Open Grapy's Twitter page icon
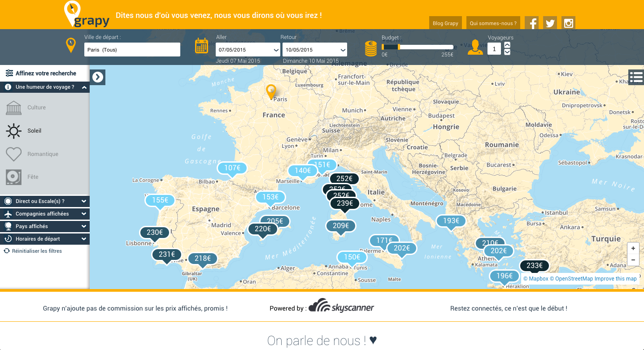The image size is (644, 350). [x=550, y=23]
